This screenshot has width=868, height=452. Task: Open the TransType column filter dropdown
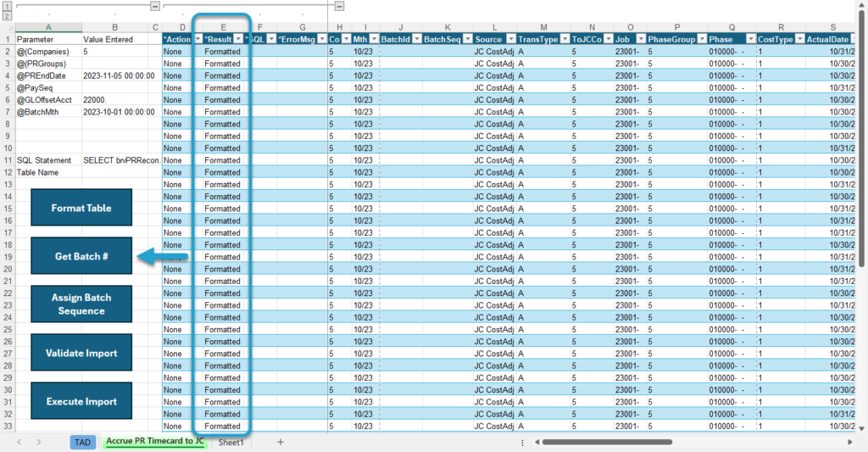pyautogui.click(x=565, y=39)
